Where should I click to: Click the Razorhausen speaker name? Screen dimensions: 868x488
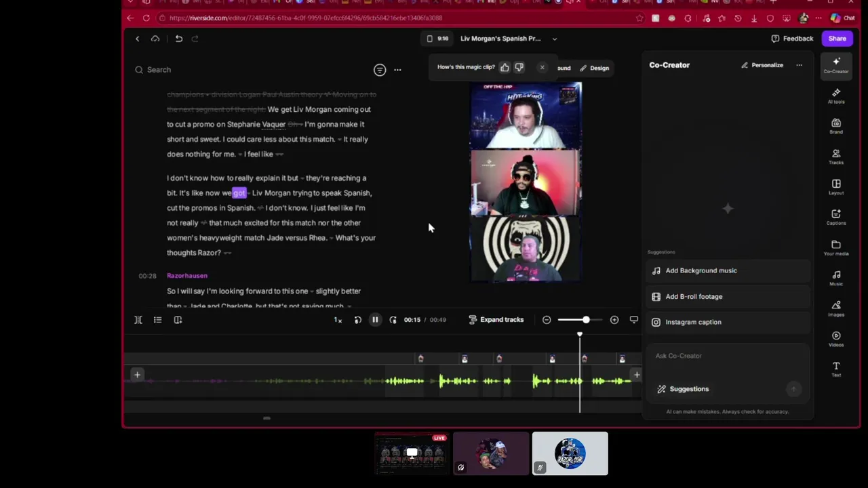click(187, 276)
